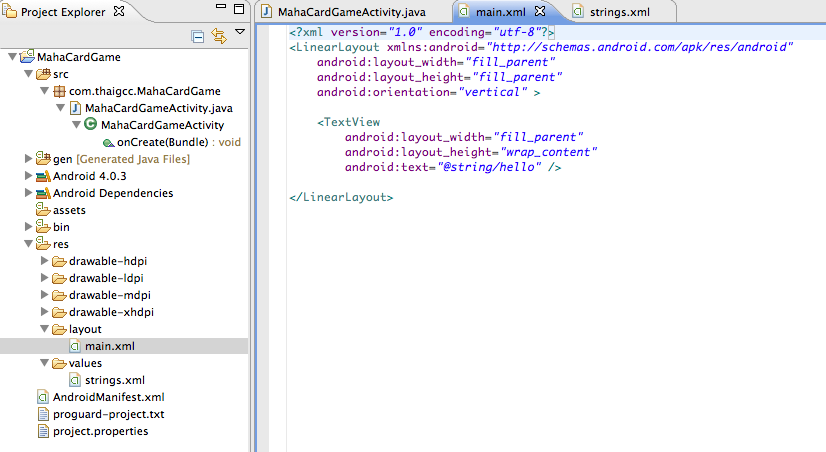Screen dimensions: 826x452
Task: Minimize the Project Explorer panel
Action: 221,6
